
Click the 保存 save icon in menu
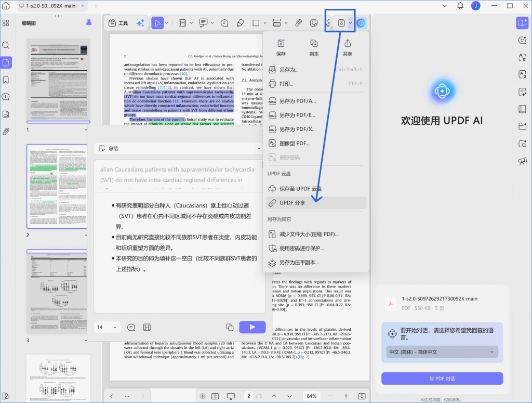pos(281,44)
